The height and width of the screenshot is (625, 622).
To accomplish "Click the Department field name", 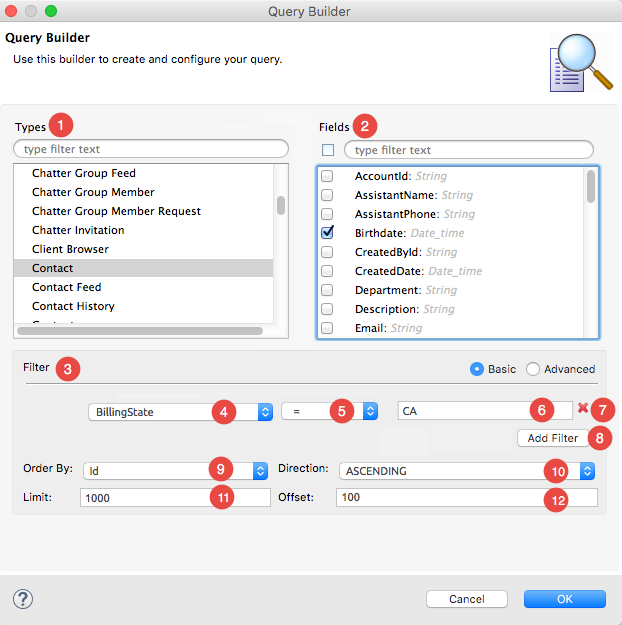I will [x=388, y=290].
